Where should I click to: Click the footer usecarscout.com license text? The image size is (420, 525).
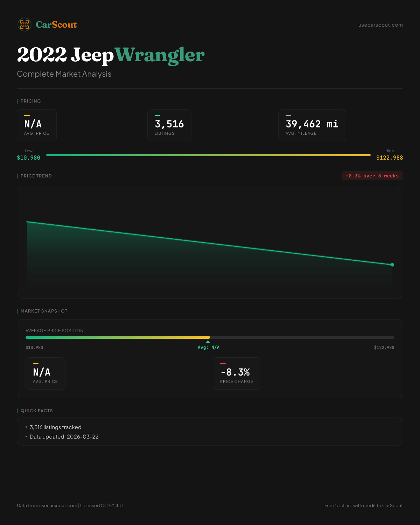(x=70, y=505)
